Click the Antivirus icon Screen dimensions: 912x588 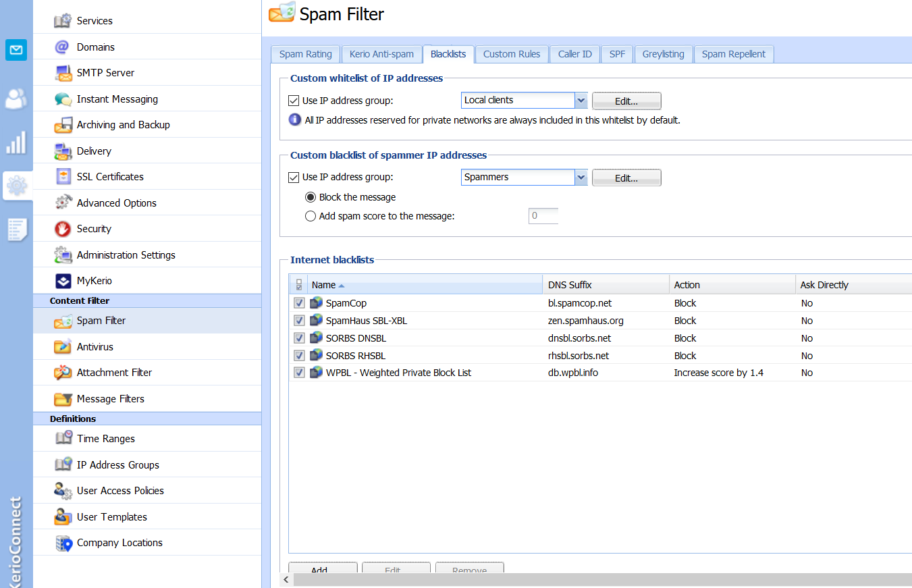(x=63, y=347)
